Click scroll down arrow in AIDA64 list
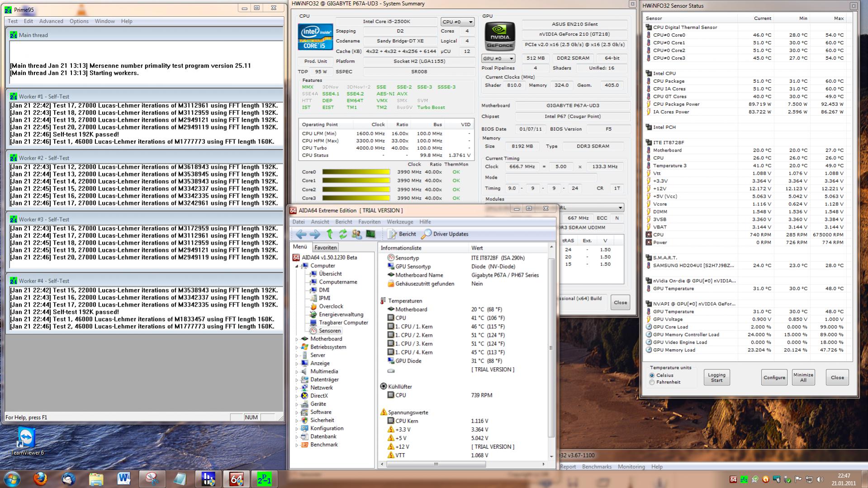Viewport: 868px width, 488px height. [551, 456]
